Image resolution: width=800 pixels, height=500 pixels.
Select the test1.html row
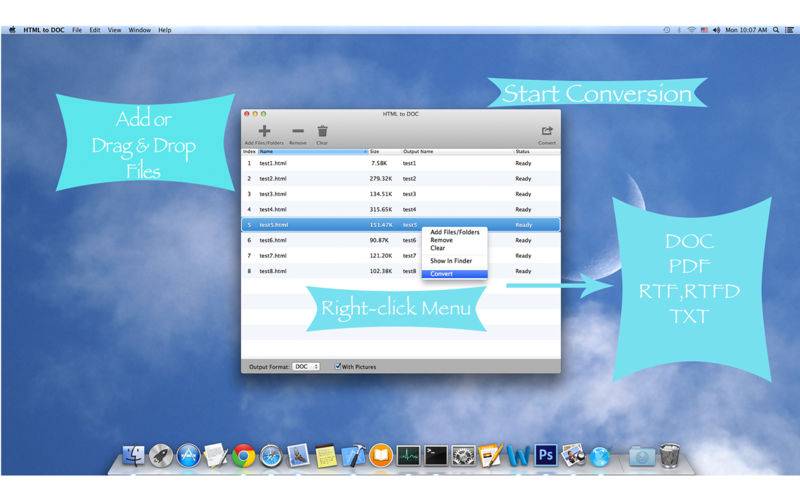[401, 163]
